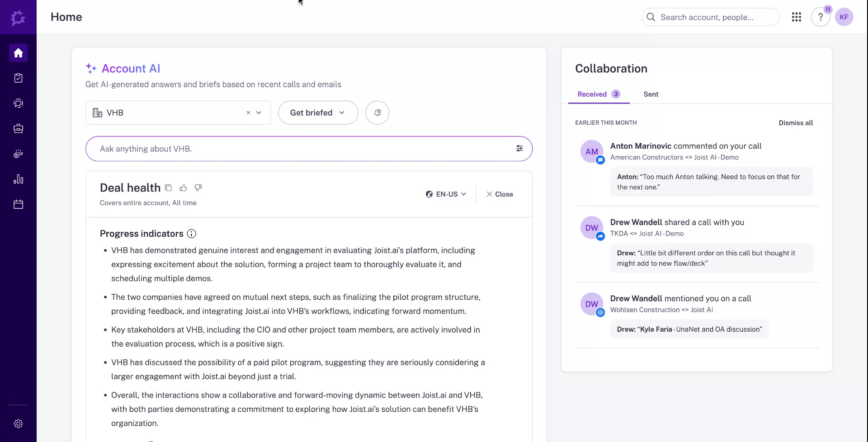Select the conversations chat bubble sidebar icon

[18, 103]
